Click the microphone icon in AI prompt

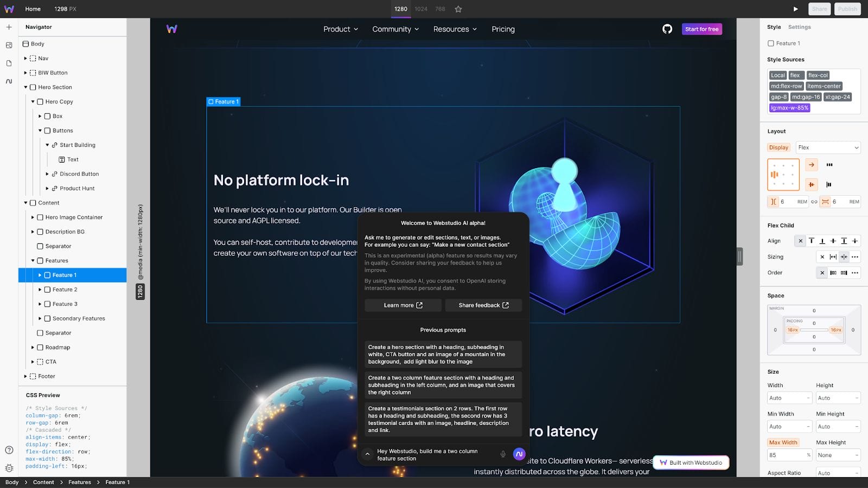[503, 454]
